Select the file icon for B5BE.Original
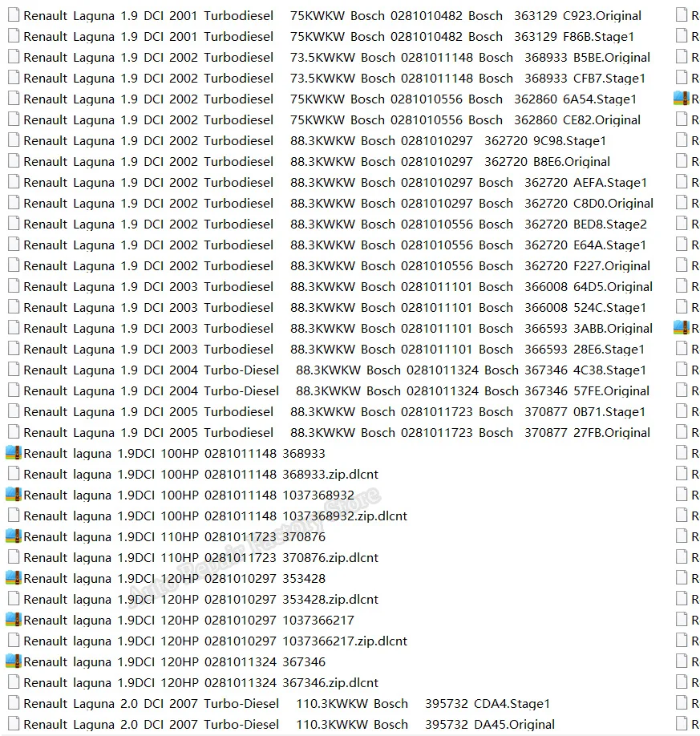The width and height of the screenshot is (700, 736). [14, 57]
